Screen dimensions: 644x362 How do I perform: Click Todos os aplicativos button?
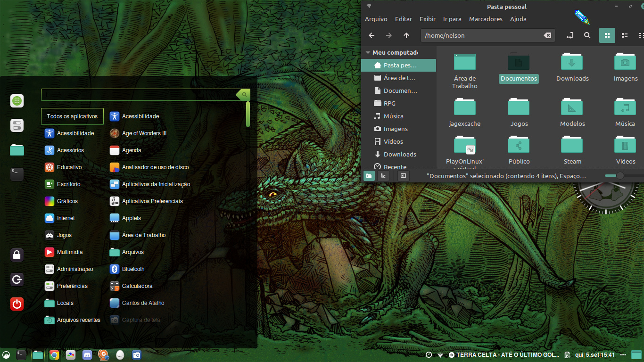(72, 116)
